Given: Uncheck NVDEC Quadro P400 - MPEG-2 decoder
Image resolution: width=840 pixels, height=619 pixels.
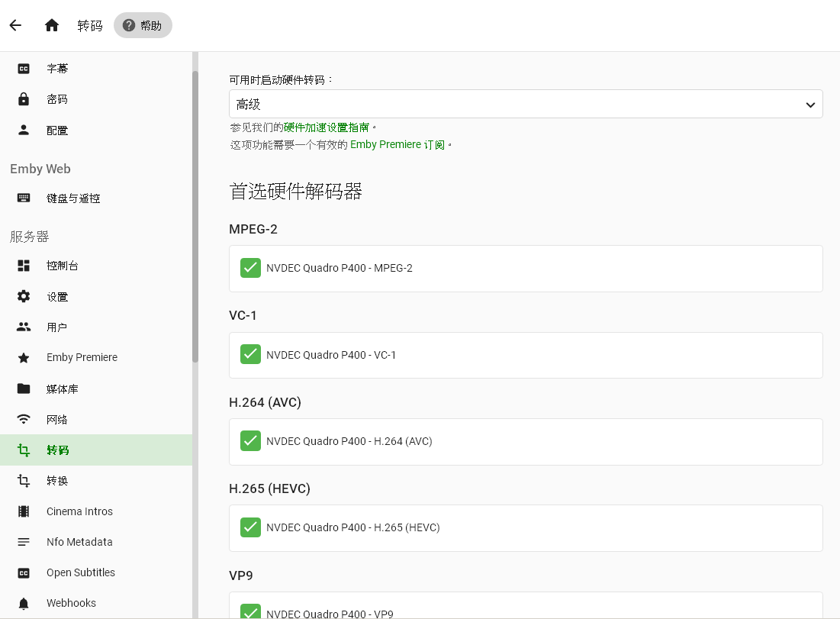Looking at the screenshot, I should pos(250,268).
